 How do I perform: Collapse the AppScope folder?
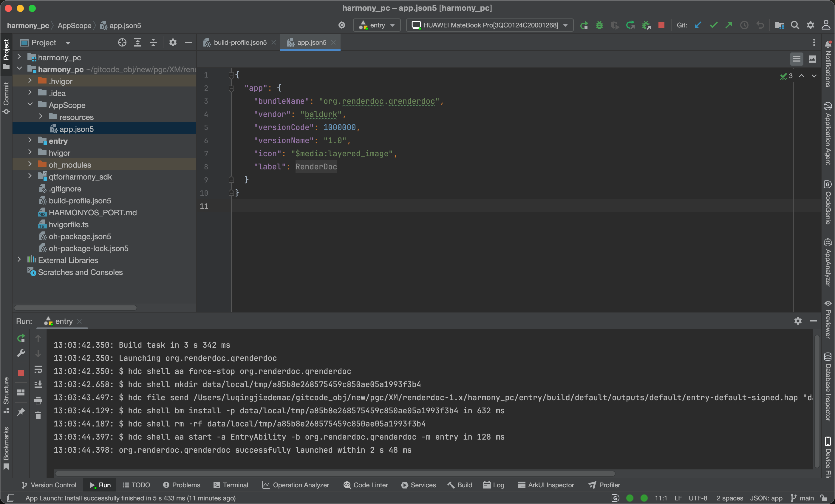[x=30, y=104]
